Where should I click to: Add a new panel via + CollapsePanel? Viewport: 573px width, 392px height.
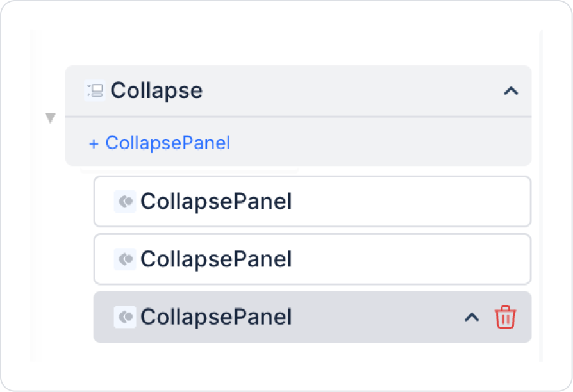(159, 143)
